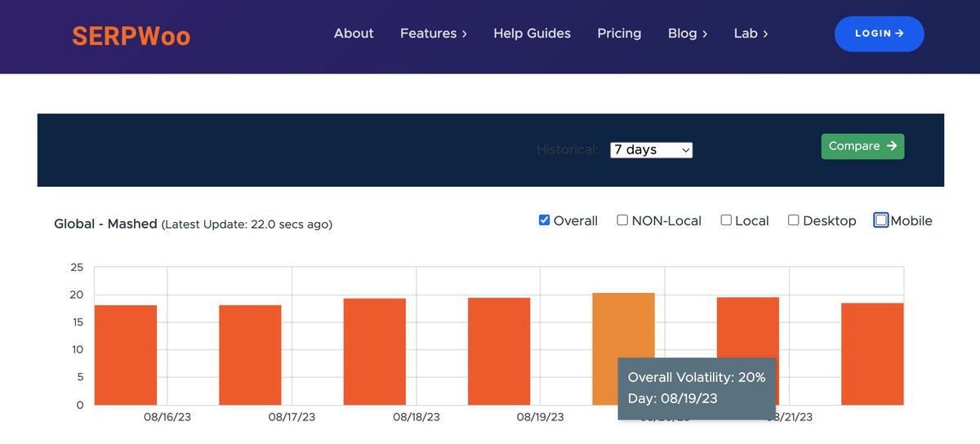Viewport: 980px width, 444px height.
Task: Expand the Features menu
Action: point(434,33)
